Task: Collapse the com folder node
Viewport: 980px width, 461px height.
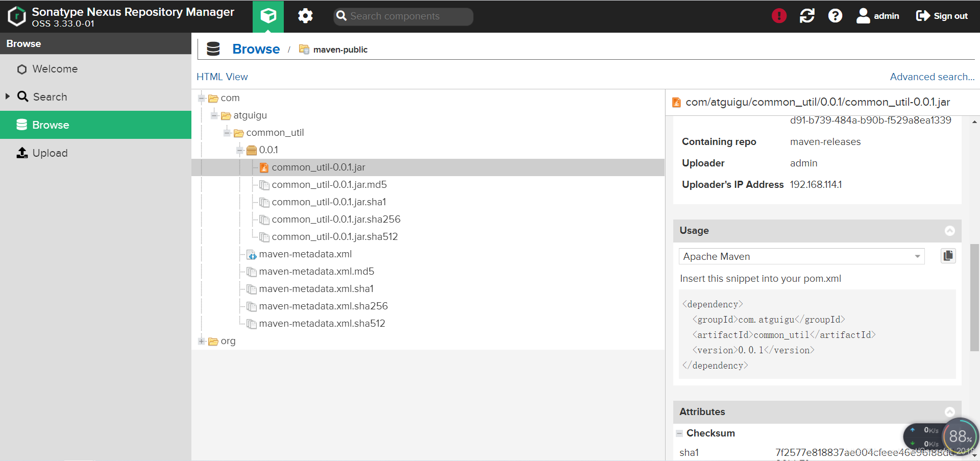Action: point(202,98)
